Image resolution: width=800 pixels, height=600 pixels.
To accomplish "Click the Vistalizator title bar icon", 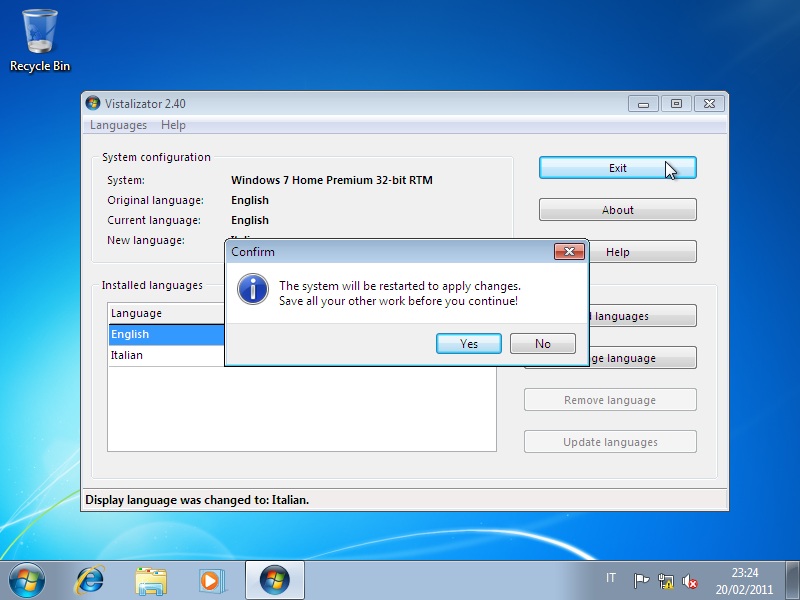I will [x=93, y=103].
